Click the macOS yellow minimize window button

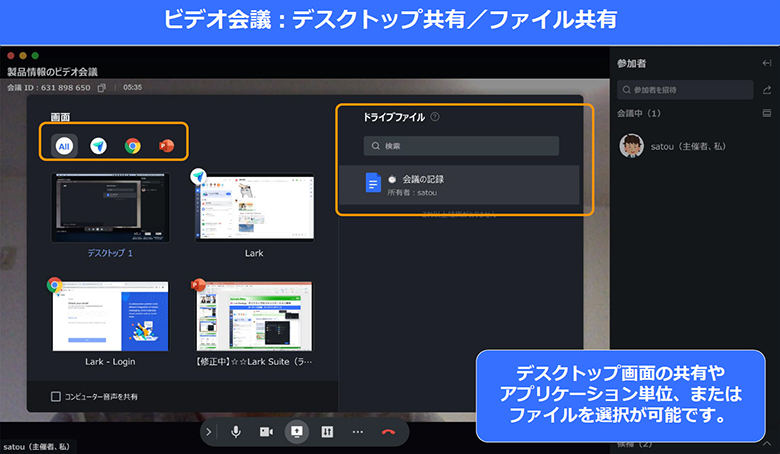point(23,56)
